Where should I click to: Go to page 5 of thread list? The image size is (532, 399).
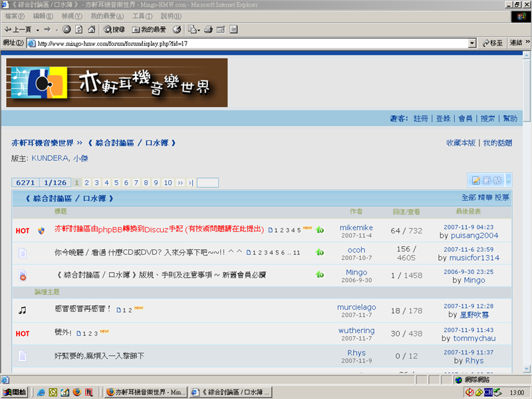point(116,183)
